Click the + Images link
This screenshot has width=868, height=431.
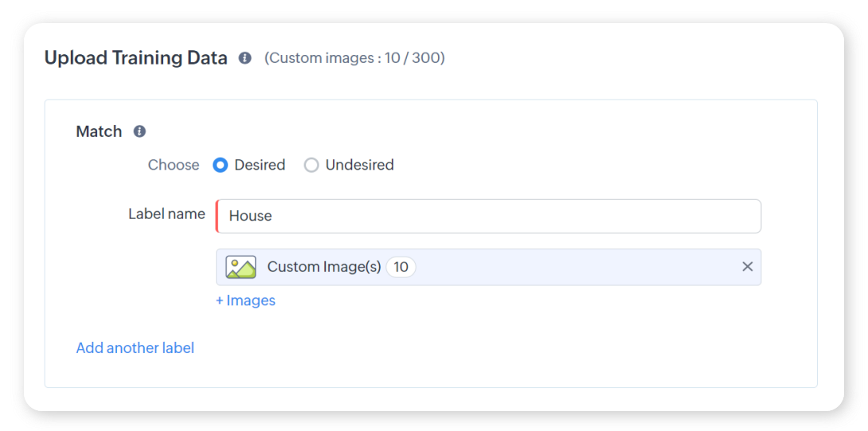tap(245, 300)
